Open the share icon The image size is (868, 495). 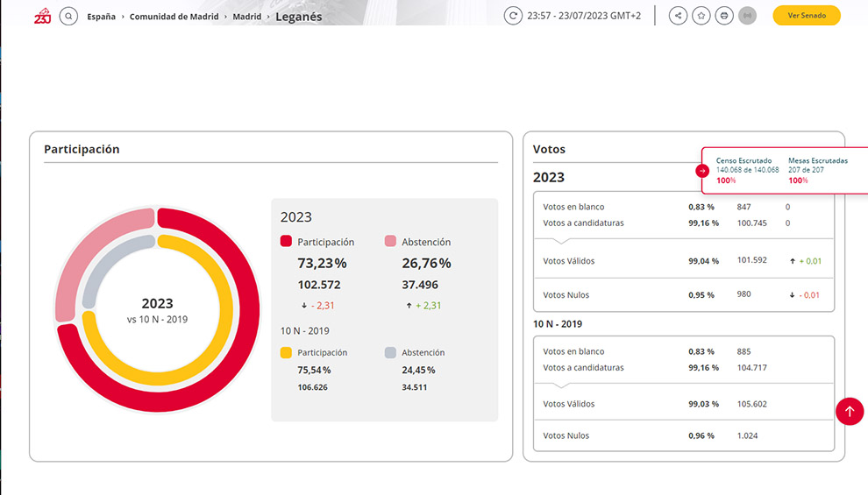click(x=678, y=16)
